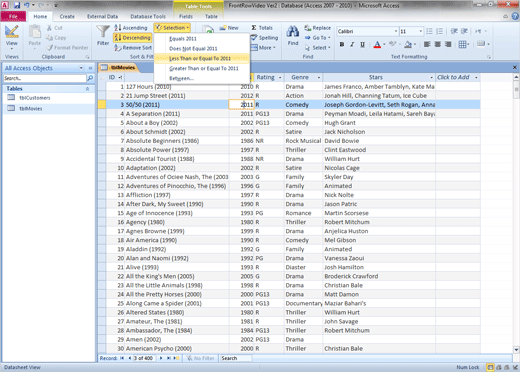Open the gridlines button
Screen dimensions: 520x372
coord(464,44)
